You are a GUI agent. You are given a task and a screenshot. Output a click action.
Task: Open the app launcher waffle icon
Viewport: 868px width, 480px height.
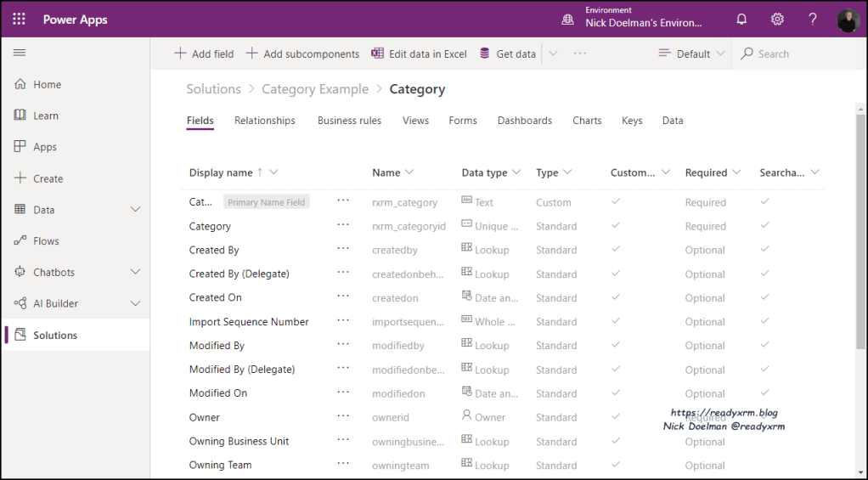19,20
